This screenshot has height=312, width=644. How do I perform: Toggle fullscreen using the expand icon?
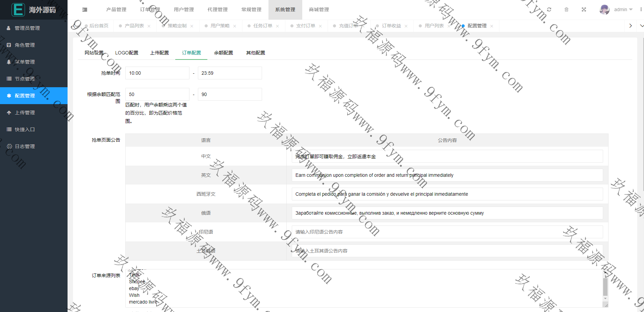(584, 10)
